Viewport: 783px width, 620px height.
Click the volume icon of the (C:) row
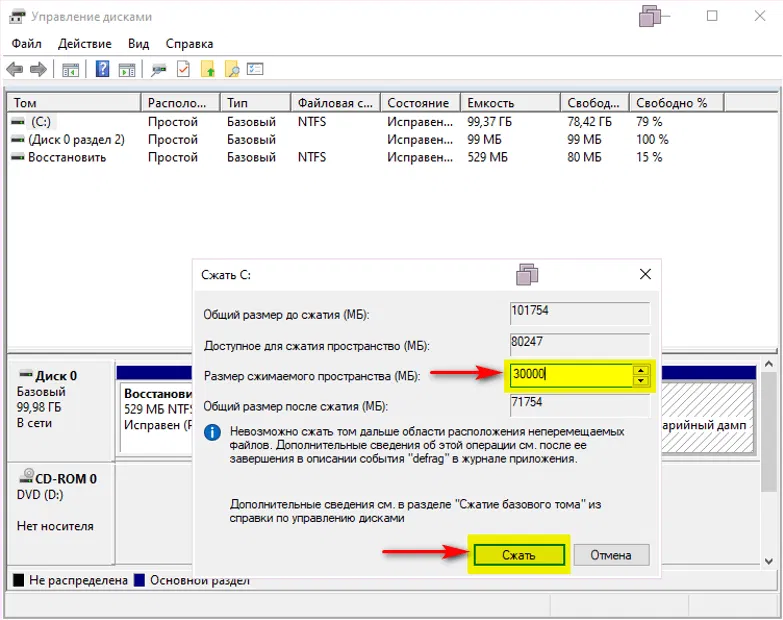pos(18,121)
